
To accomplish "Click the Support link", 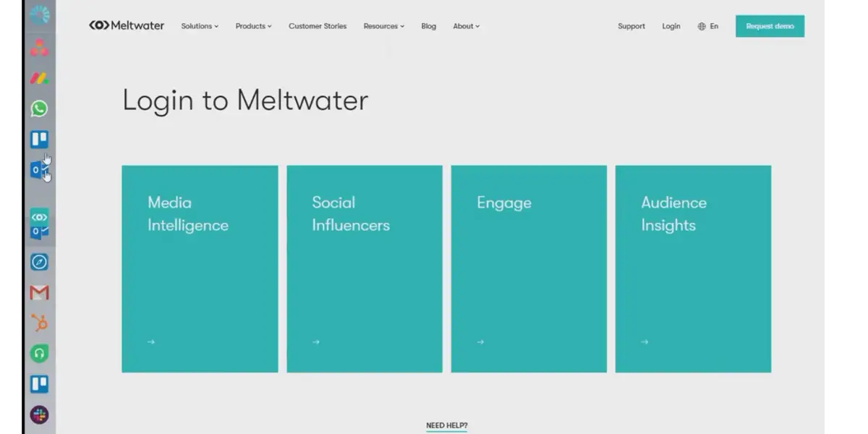I will click(631, 26).
